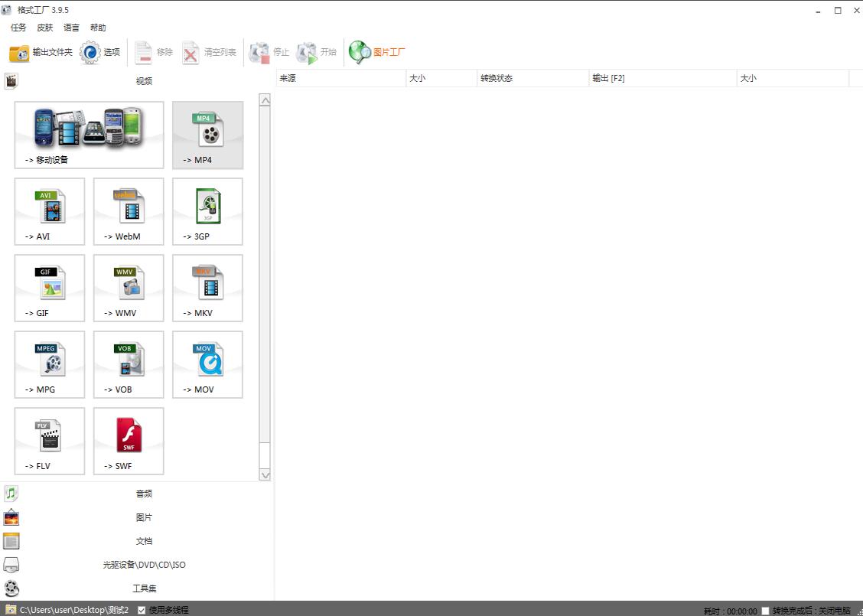Viewport: 863px width, 616px height.
Task: Select the MOV conversion tile
Action: [207, 364]
